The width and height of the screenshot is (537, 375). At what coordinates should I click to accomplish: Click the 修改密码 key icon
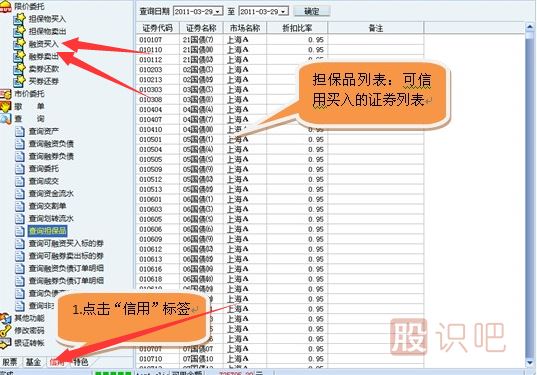pyautogui.click(x=5, y=330)
